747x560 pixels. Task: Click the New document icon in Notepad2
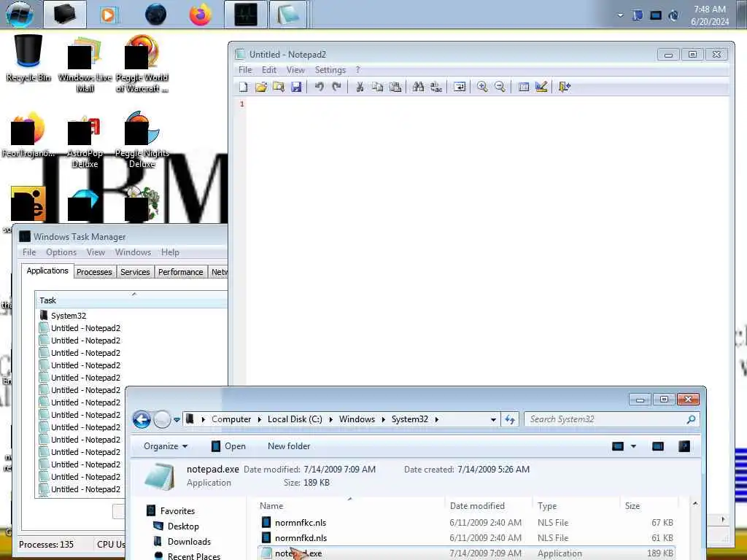(x=244, y=87)
